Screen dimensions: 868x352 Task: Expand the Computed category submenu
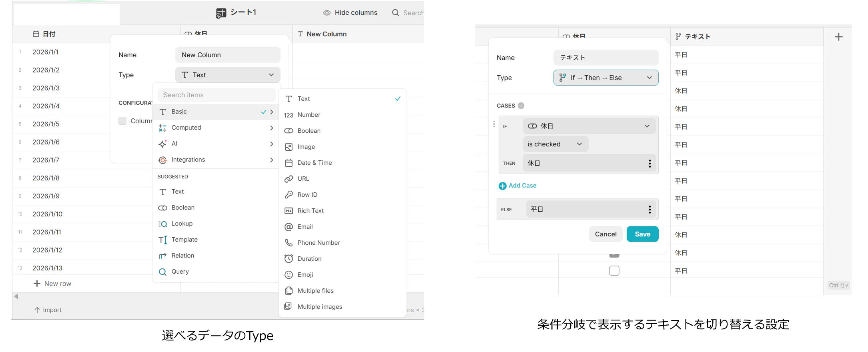pyautogui.click(x=216, y=128)
